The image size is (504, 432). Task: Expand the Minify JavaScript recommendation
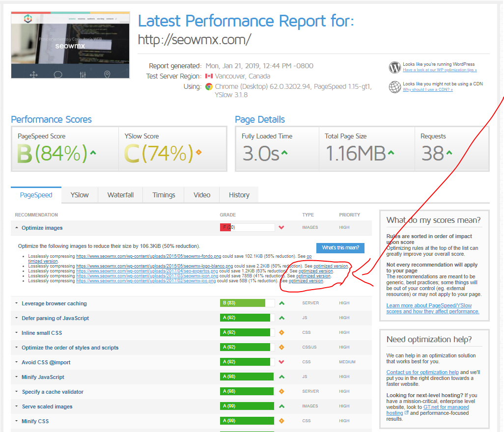[x=43, y=377]
